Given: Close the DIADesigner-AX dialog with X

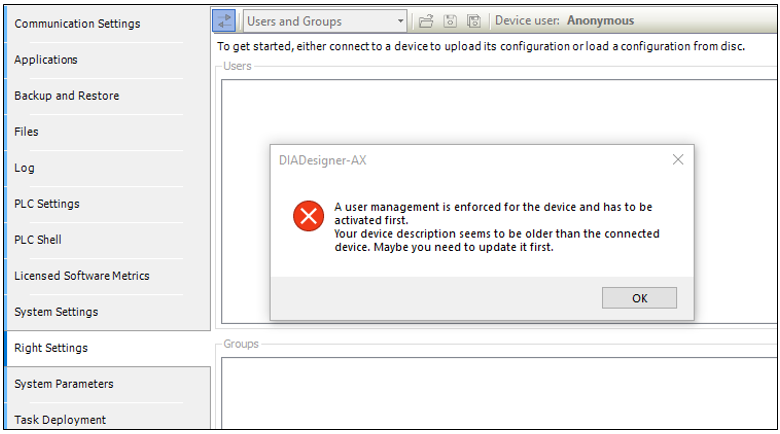Looking at the screenshot, I should (678, 160).
